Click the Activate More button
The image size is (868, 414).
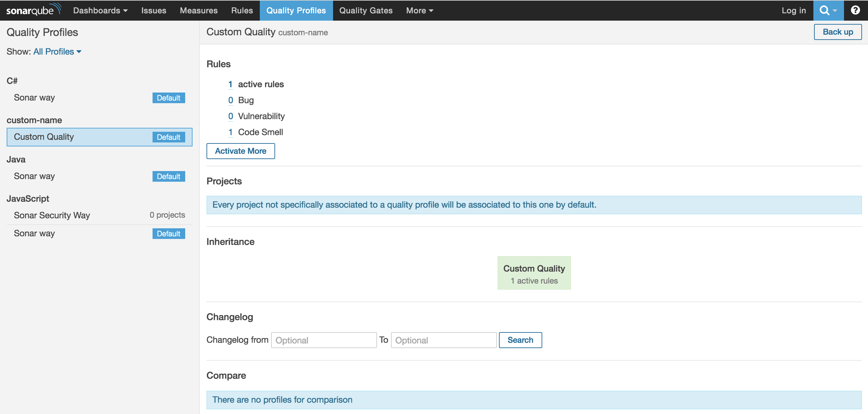click(x=240, y=151)
